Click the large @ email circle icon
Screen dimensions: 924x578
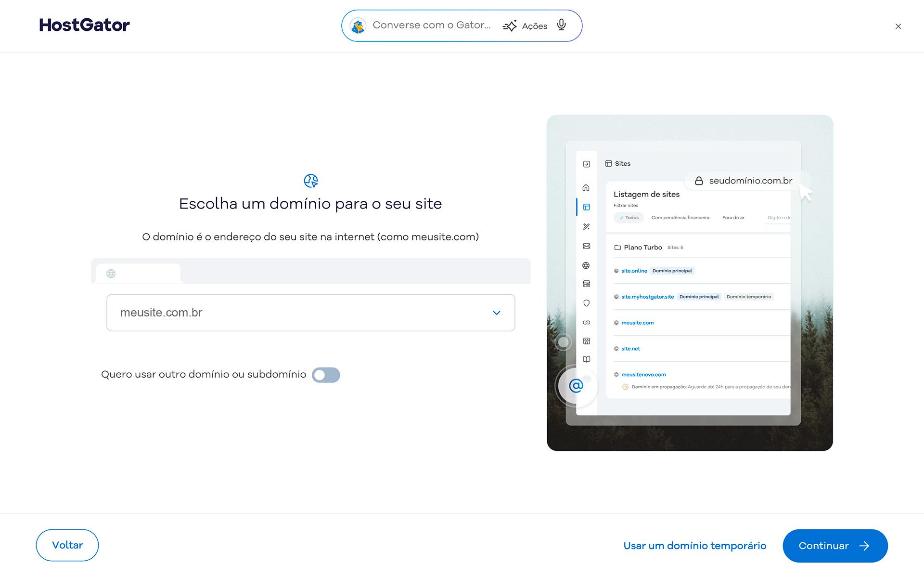coord(576,385)
